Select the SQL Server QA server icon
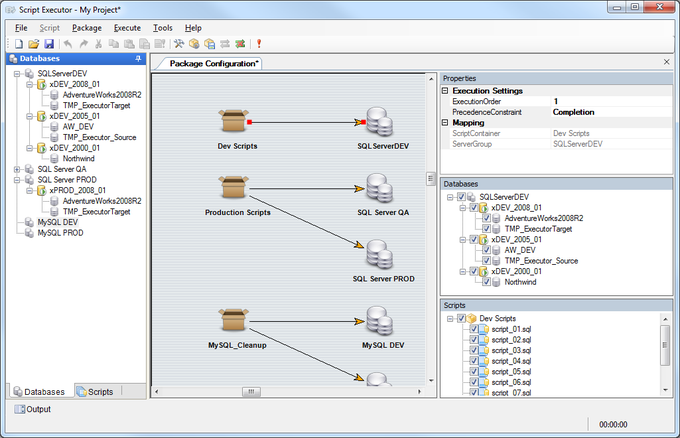680x438 pixels. tap(380, 187)
